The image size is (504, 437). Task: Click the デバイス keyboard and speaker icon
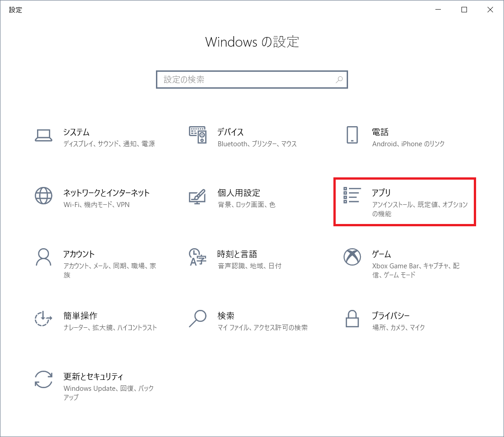pyautogui.click(x=198, y=135)
